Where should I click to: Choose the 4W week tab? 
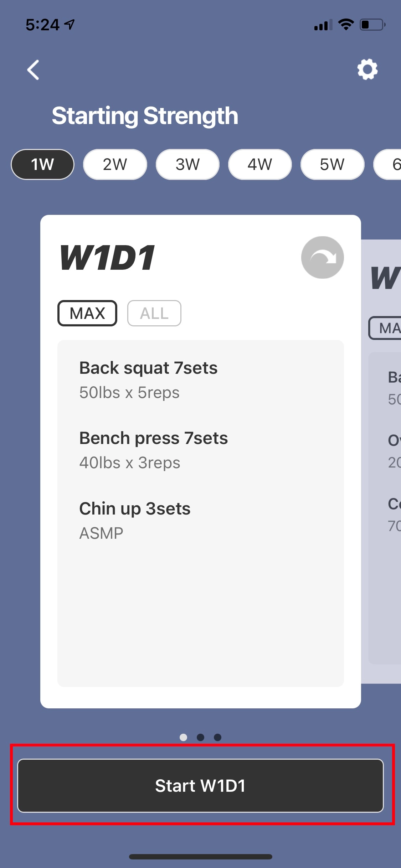click(260, 164)
